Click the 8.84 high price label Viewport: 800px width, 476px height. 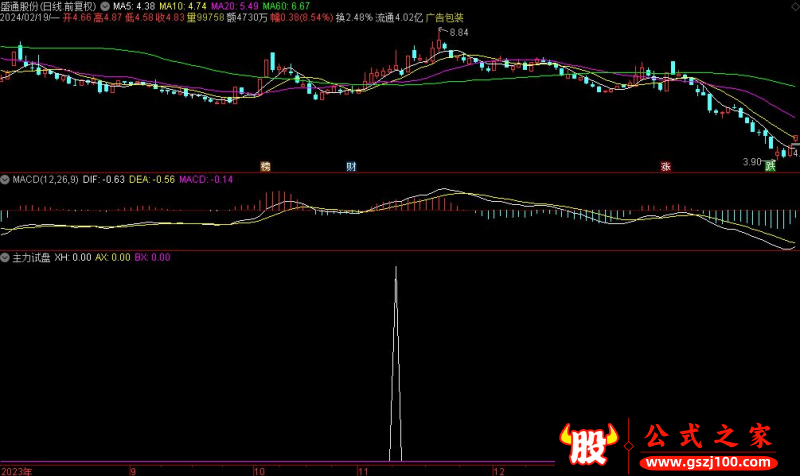[x=458, y=33]
